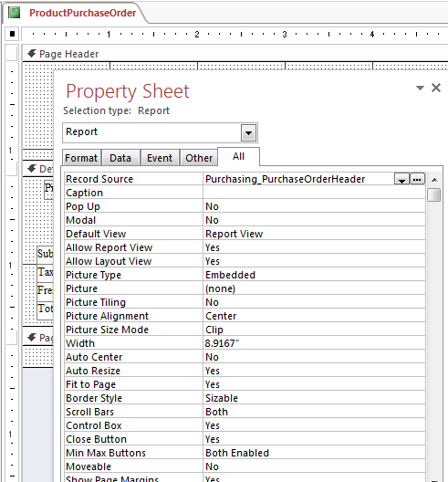Click the Pop Up value No

tap(212, 206)
